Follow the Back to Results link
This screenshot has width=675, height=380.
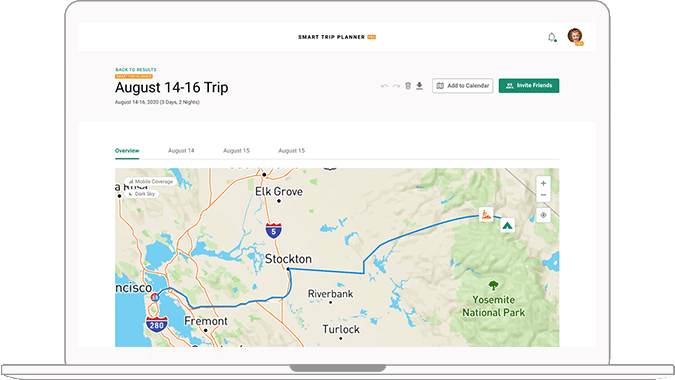pos(136,70)
